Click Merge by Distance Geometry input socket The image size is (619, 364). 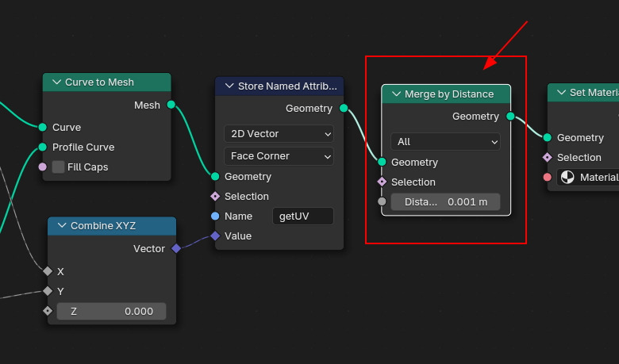382,162
